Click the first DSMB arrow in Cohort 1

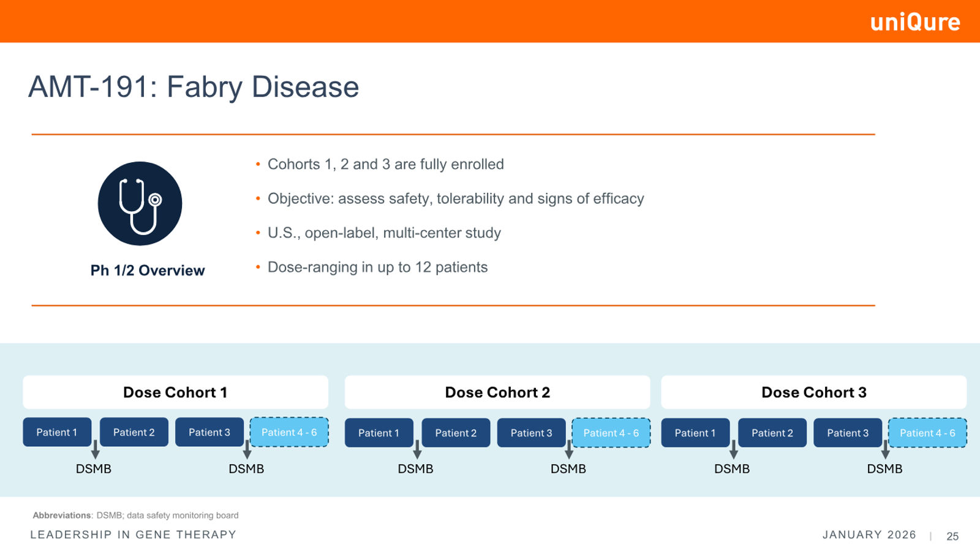click(x=96, y=449)
